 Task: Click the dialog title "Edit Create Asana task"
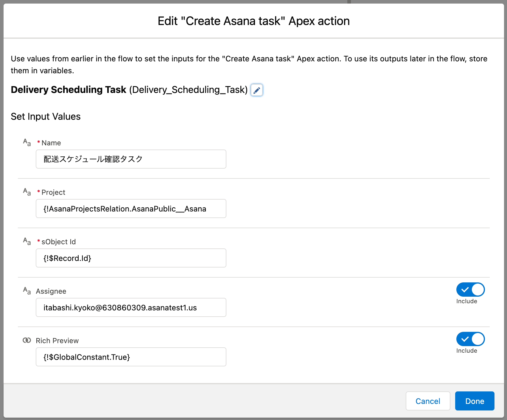click(x=253, y=21)
